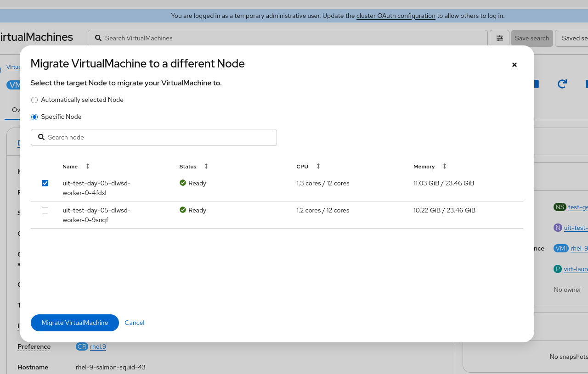Click the hostname rhel-9-salmon-squid-43 text
Screen dimensions: 588x374
[111, 367]
